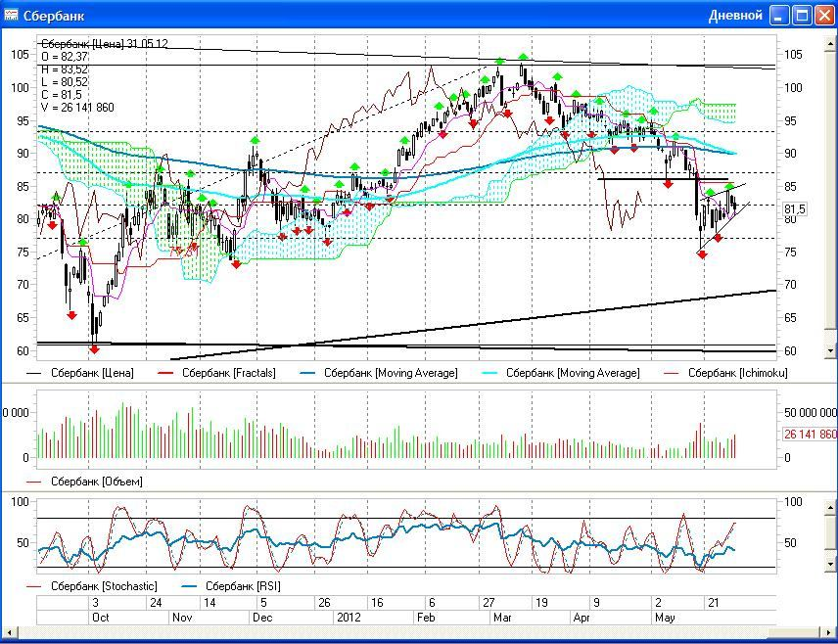Minimize the Сбербанк chart window

(x=779, y=16)
